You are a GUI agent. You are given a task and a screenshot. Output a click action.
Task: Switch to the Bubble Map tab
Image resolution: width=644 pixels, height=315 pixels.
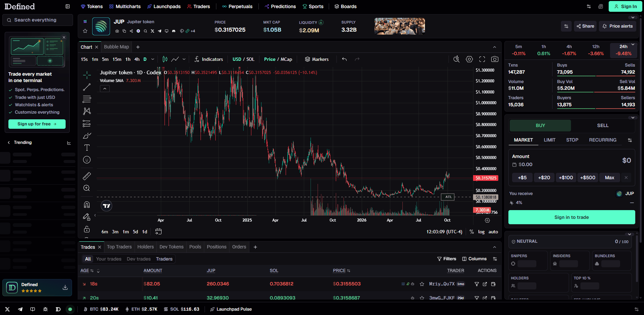[x=116, y=47]
